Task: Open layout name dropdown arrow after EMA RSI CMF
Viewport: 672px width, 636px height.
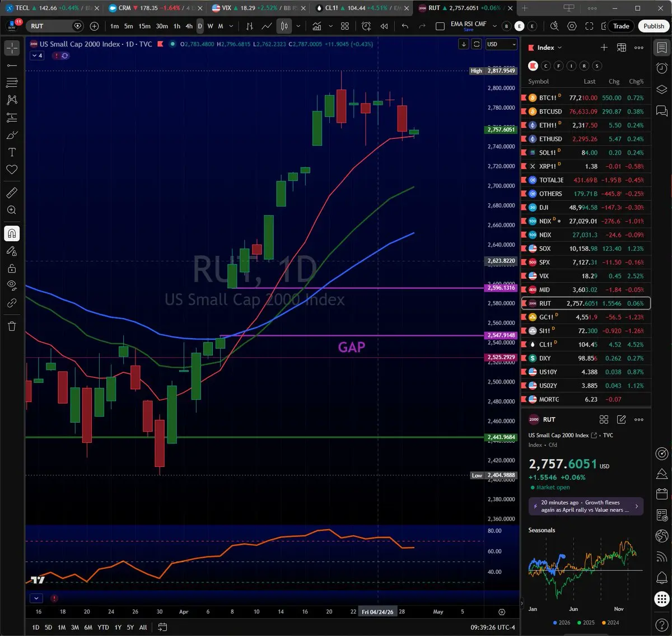Action: tap(494, 26)
